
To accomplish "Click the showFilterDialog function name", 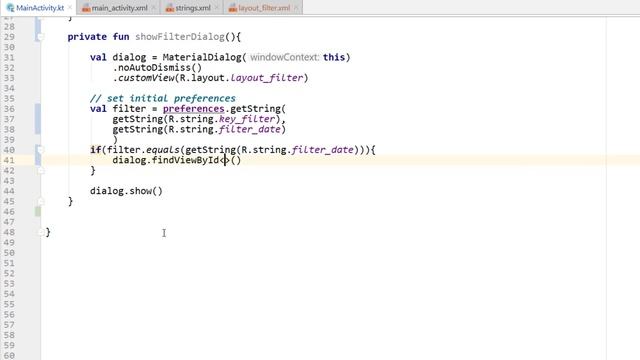I will pyautogui.click(x=180, y=37).
